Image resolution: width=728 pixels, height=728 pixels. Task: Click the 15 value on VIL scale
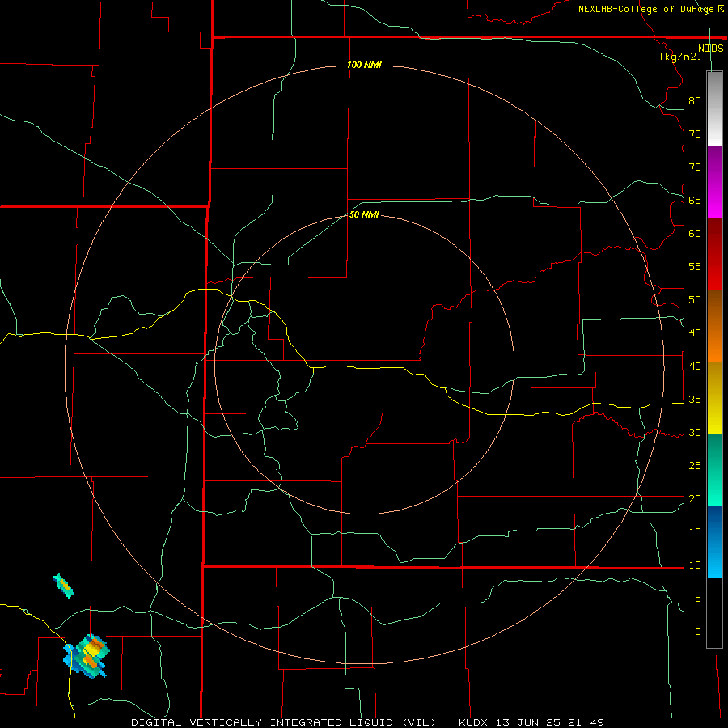pos(695,532)
